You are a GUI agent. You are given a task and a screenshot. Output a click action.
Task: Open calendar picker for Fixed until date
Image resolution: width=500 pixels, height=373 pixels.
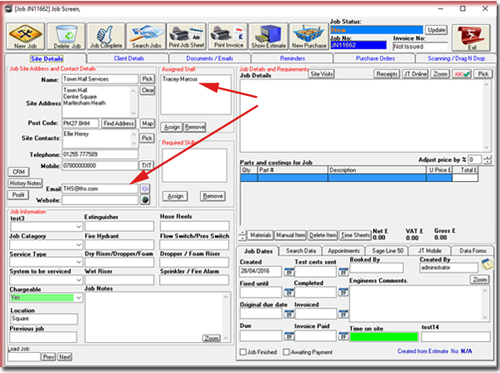click(289, 293)
